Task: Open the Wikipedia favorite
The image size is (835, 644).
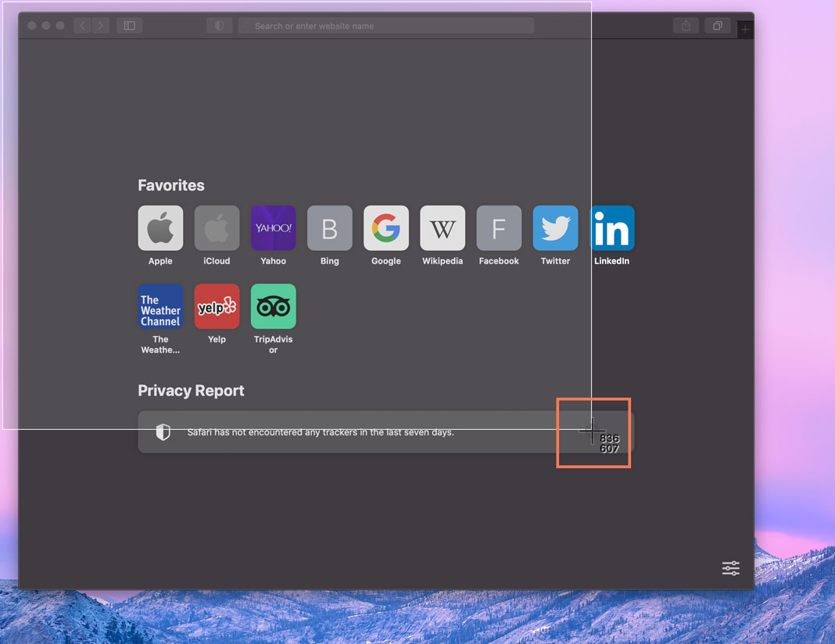Action: 443,227
